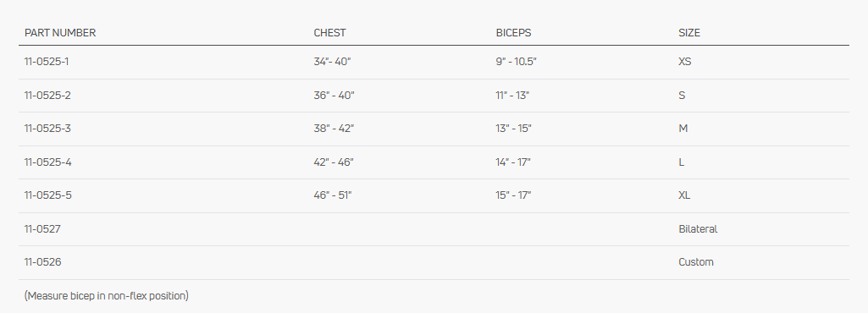Click the CHEST column header
Screen dimensions: 868x313
click(x=329, y=33)
